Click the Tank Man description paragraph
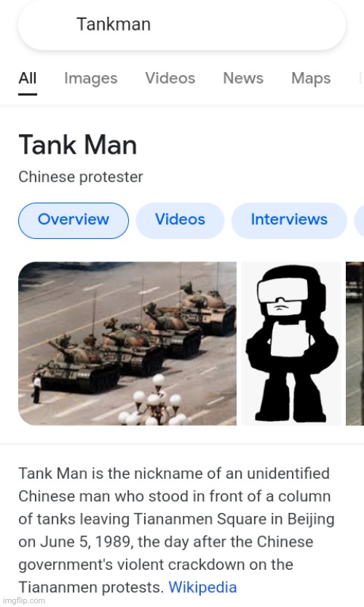This screenshot has width=364, height=607. tap(176, 530)
